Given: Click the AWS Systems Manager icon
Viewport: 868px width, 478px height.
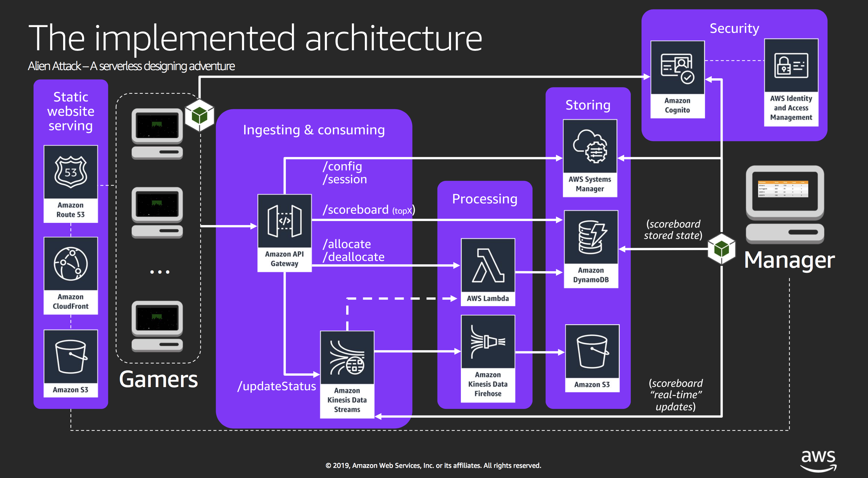Looking at the screenshot, I should click(x=590, y=146).
